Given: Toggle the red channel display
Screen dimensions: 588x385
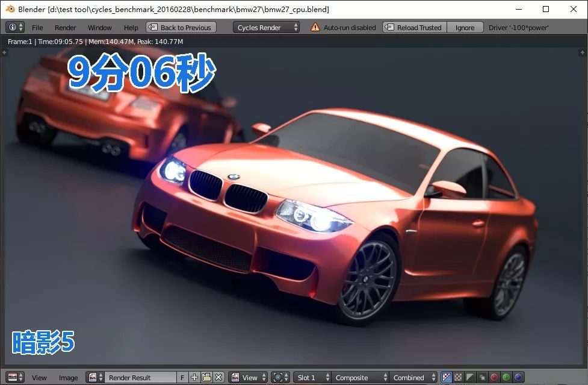Looking at the screenshot, I should [x=494, y=377].
